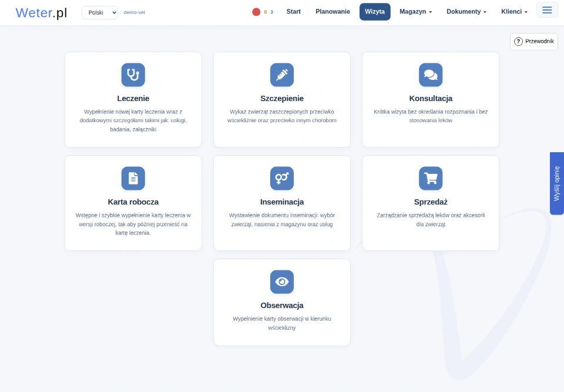The image size is (564, 392).
Task: Click the red status dot indicator
Action: (256, 12)
